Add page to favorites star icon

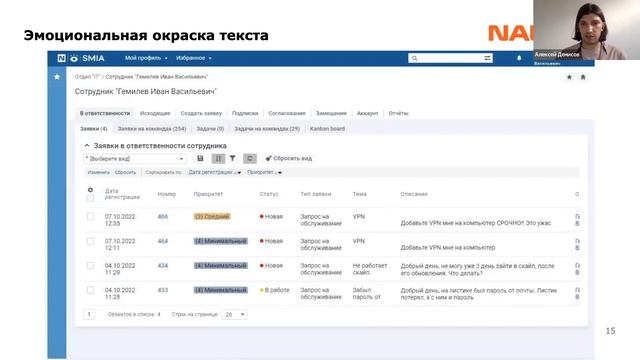(569, 77)
